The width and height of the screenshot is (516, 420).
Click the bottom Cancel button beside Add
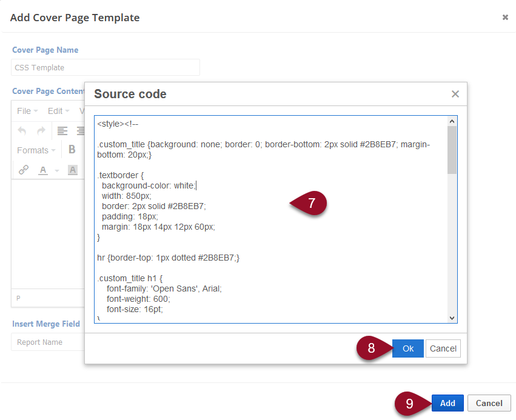(x=489, y=403)
